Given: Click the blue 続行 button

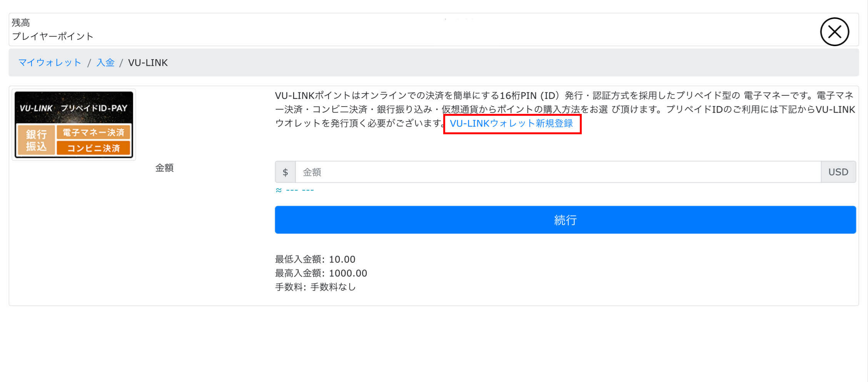Looking at the screenshot, I should (565, 220).
